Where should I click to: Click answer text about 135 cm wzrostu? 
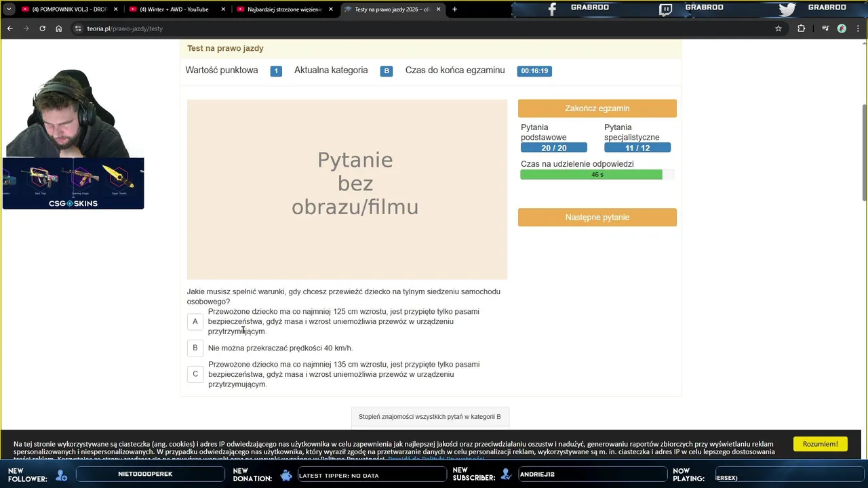tap(343, 374)
